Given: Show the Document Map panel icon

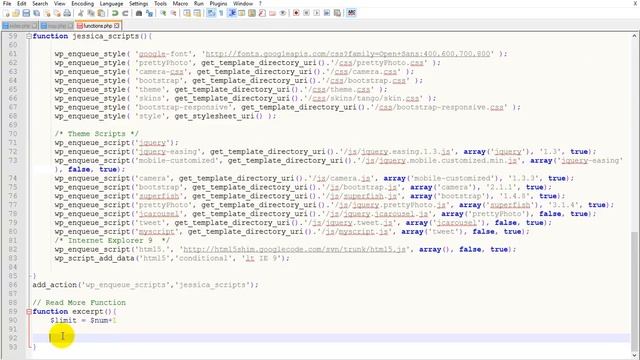Looking at the screenshot, I should tap(252, 13).
